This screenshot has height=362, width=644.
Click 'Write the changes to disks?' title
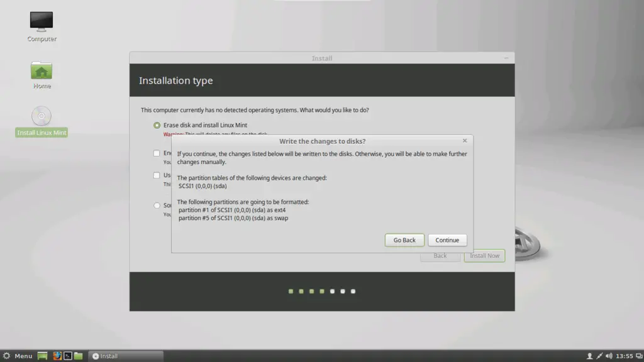(323, 141)
